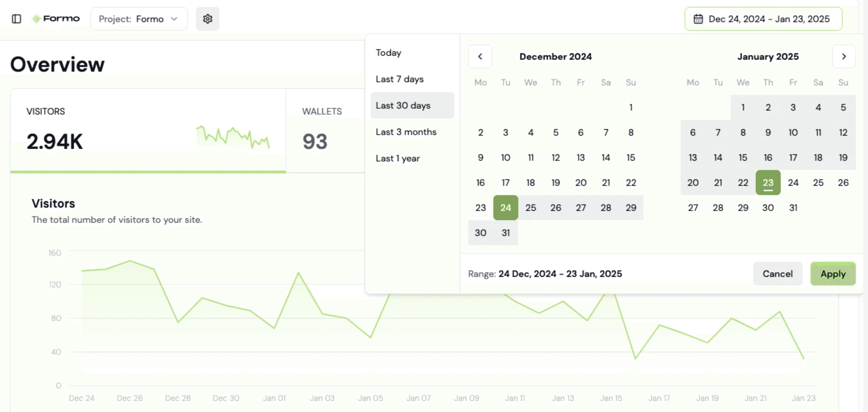
Task: Click the January 2025 month heading
Action: pos(768,56)
